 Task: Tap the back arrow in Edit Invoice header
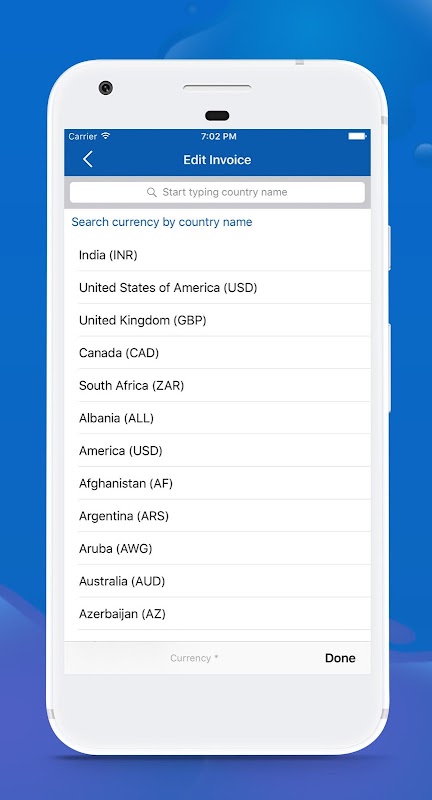point(88,159)
